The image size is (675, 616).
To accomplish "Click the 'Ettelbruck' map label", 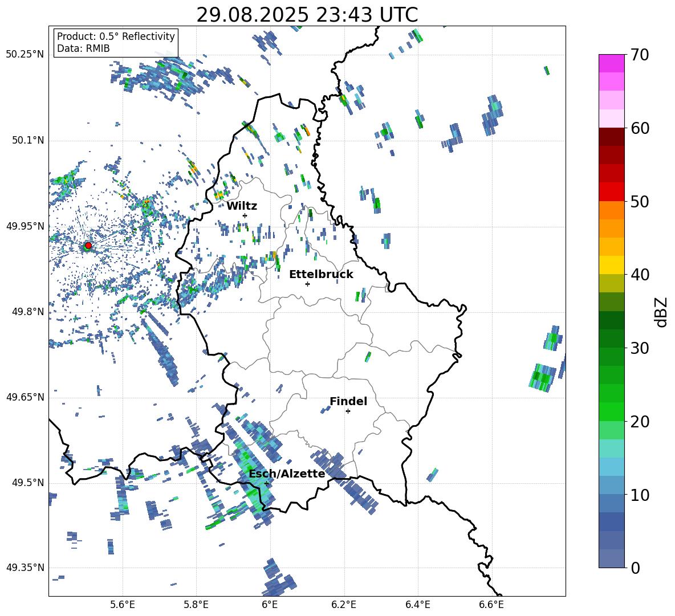I will point(321,275).
